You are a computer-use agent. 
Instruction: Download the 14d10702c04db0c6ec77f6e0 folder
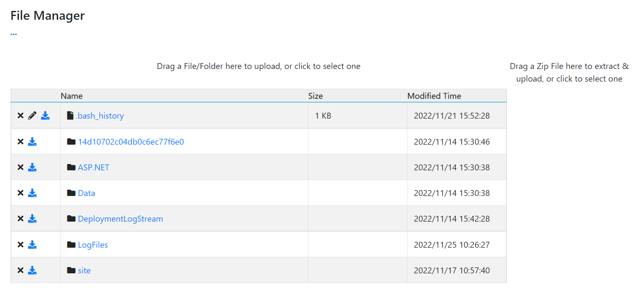pyautogui.click(x=32, y=142)
